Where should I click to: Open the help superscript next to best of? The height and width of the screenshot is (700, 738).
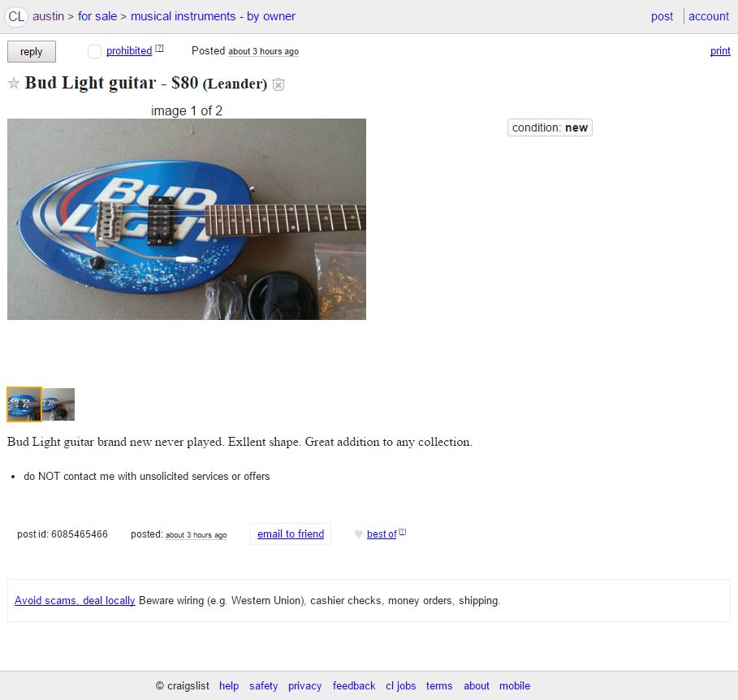tap(403, 531)
